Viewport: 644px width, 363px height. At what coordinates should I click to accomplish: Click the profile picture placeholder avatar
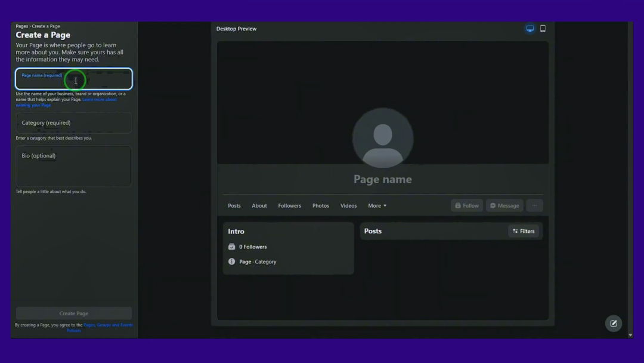[383, 138]
